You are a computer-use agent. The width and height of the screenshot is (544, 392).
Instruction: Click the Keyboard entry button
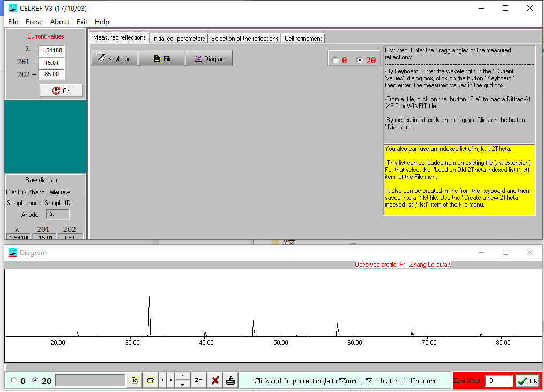coord(115,58)
